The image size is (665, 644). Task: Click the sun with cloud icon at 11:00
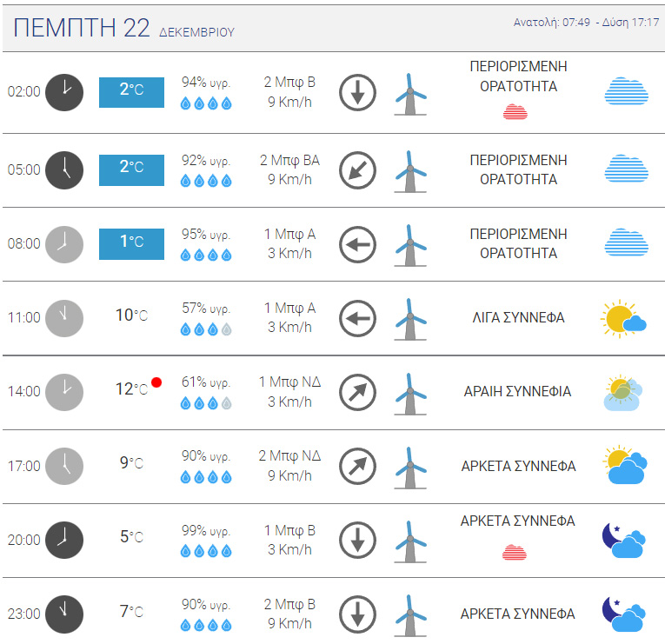623,318
